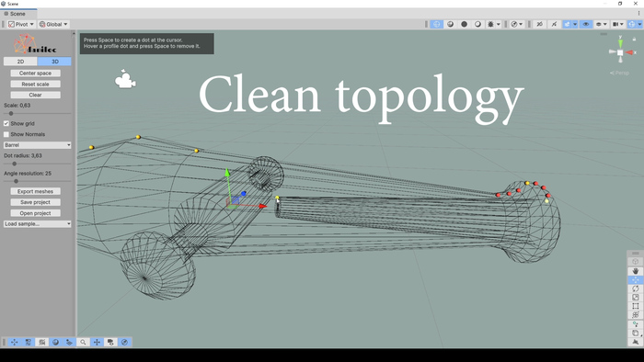Enable the Show Normals checkbox
The image size is (644, 362).
(x=6, y=134)
